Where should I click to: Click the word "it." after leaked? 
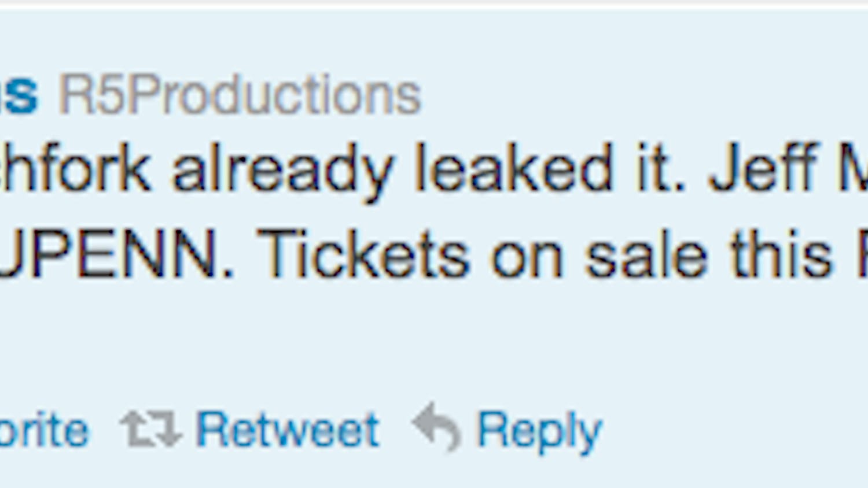point(661,170)
